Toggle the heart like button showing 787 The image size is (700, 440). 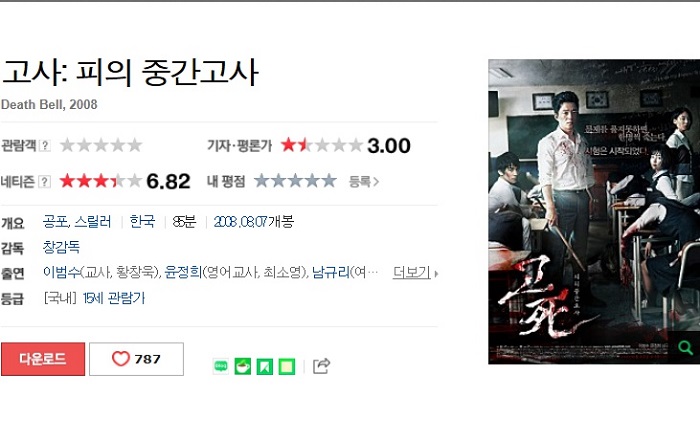click(136, 359)
